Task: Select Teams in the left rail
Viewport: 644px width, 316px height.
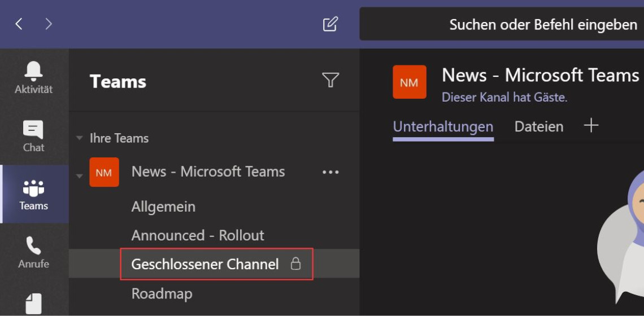Action: click(x=34, y=195)
